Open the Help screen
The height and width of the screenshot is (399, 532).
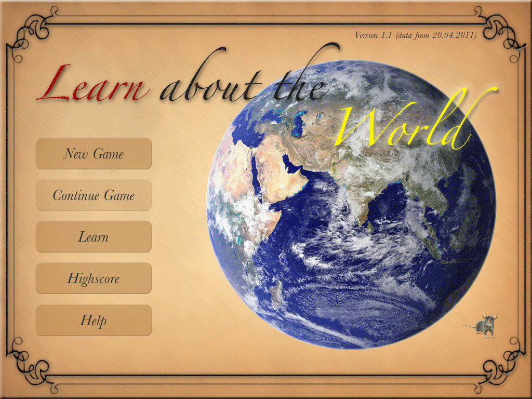coord(94,320)
